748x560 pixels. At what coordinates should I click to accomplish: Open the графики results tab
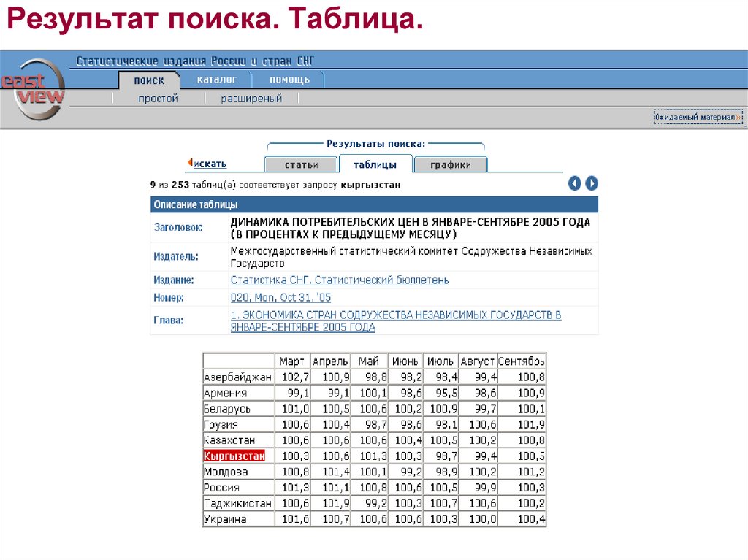click(451, 164)
